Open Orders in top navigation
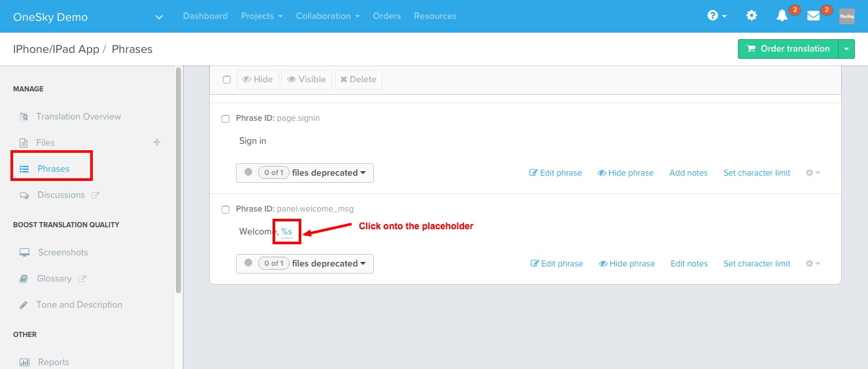 [387, 16]
